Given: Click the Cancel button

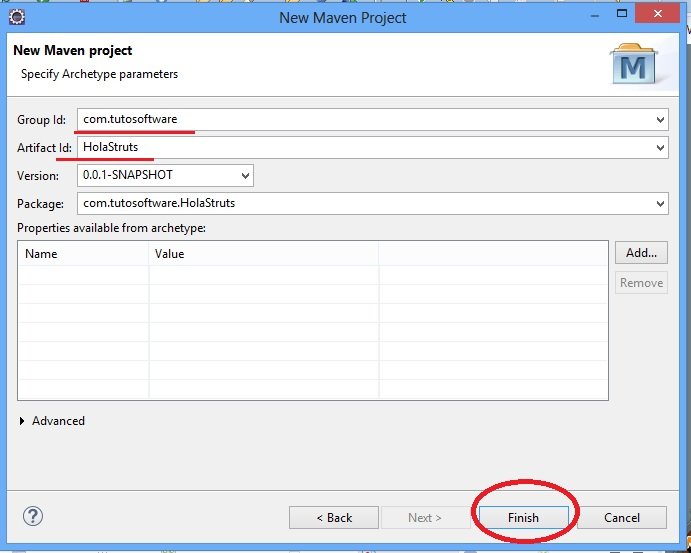Looking at the screenshot, I should tap(622, 517).
